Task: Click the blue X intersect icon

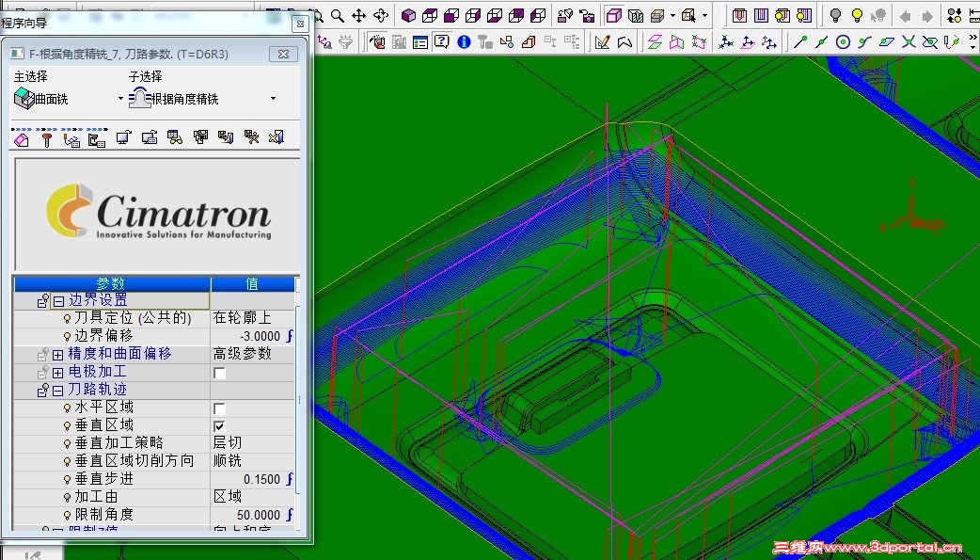Action: 909,42
